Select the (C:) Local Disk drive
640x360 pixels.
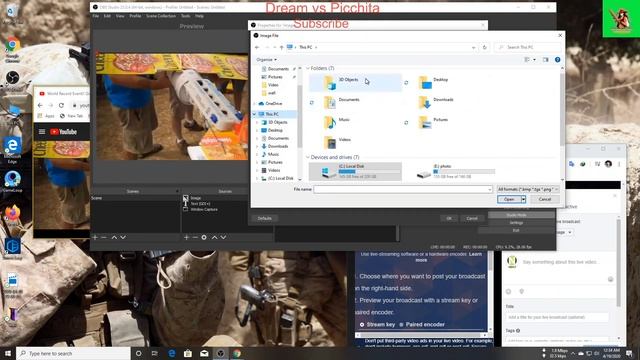pyautogui.click(x=355, y=171)
